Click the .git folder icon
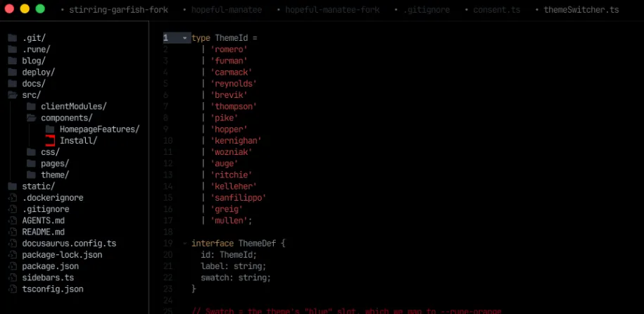The image size is (644, 314). click(x=13, y=38)
